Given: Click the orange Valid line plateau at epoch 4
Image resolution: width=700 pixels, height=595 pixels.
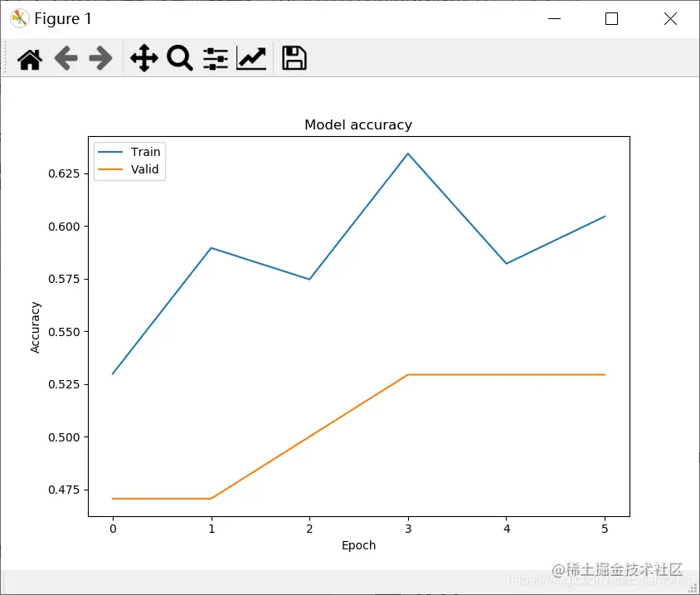Looking at the screenshot, I should (507, 374).
